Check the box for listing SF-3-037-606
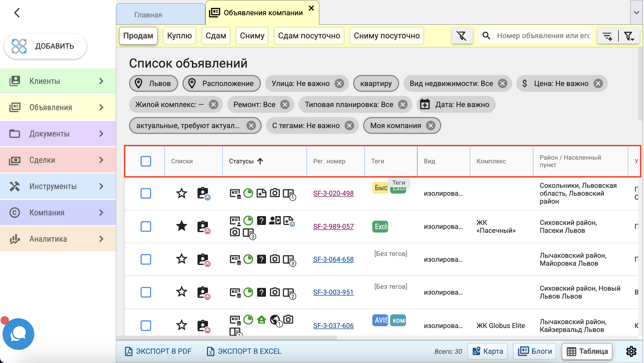The image size is (644, 363). 146,325
